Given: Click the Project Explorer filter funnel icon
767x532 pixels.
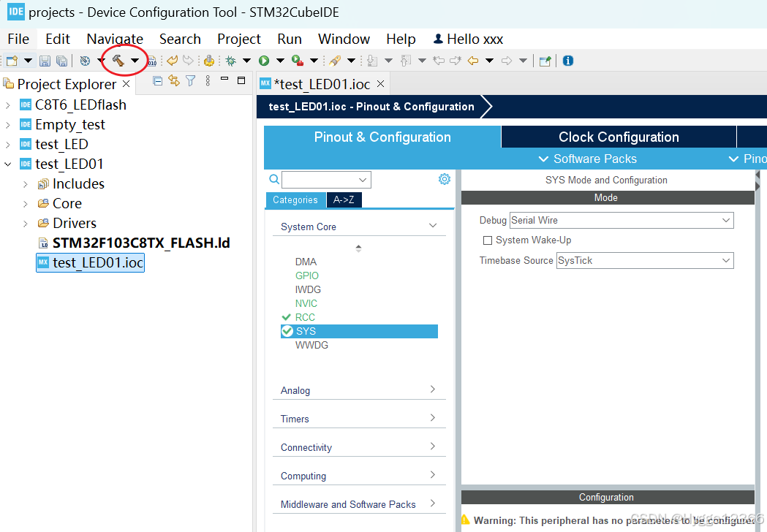Looking at the screenshot, I should [x=190, y=81].
